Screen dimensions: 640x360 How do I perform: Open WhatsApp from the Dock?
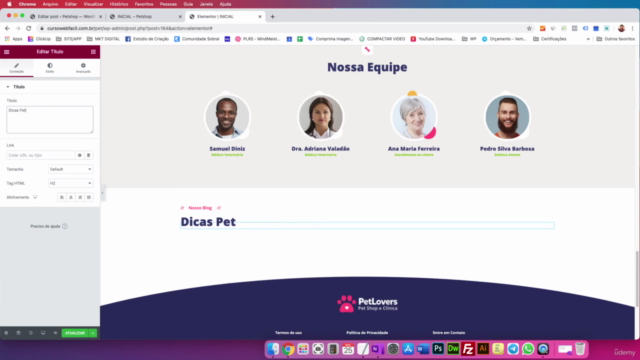point(528,349)
